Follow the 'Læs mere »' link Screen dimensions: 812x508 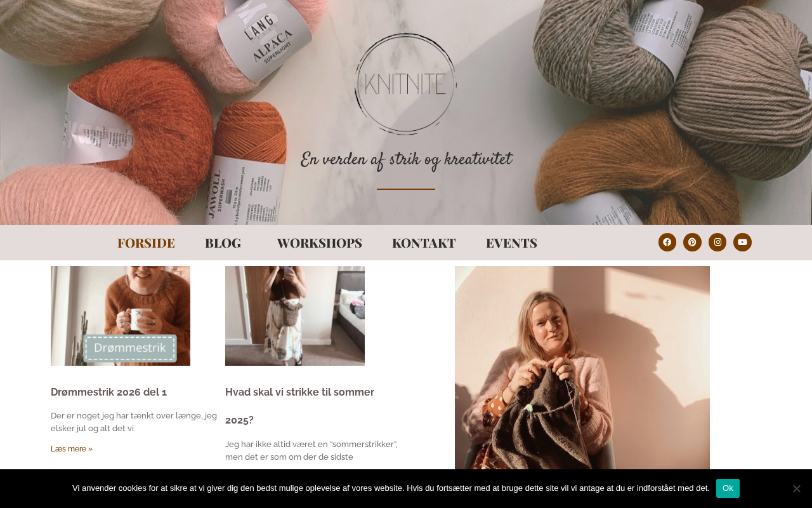72,449
